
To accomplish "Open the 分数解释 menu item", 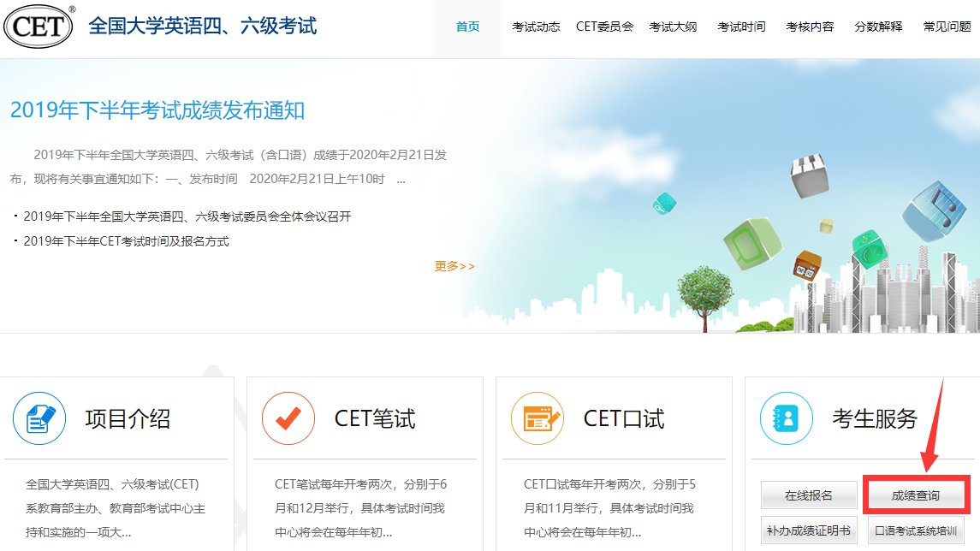I will coord(879,27).
